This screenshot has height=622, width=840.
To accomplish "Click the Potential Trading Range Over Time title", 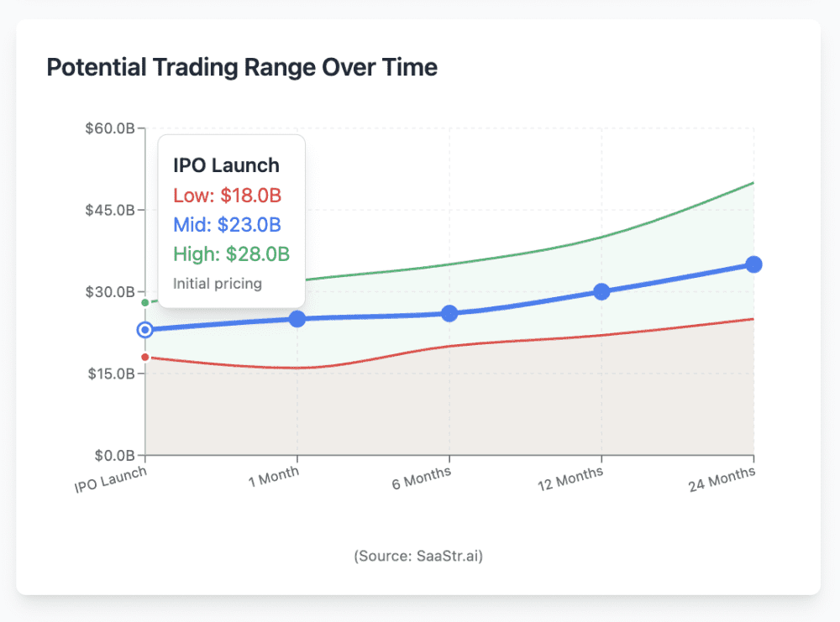I will click(242, 67).
